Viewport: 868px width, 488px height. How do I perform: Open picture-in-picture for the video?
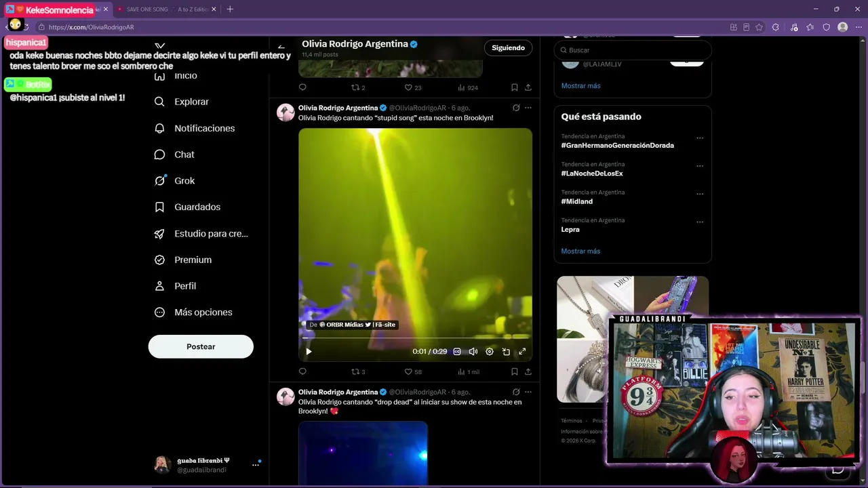506,352
